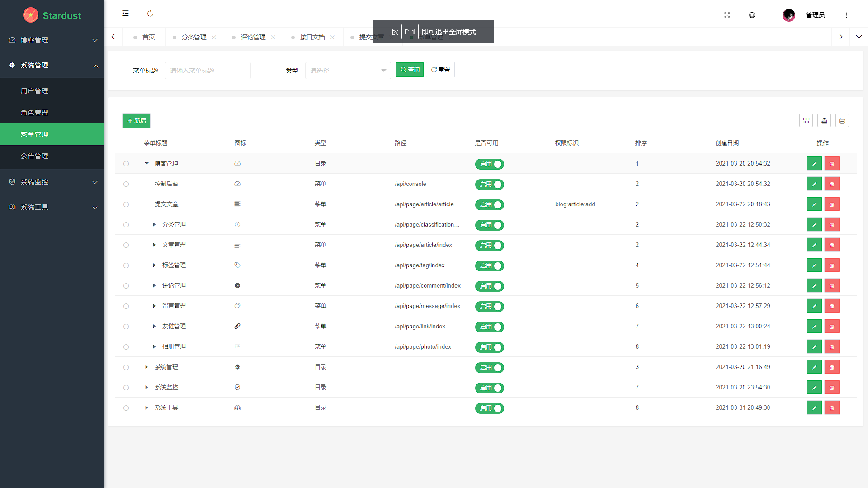Open the language globe icon
The image size is (868, 488).
click(752, 15)
